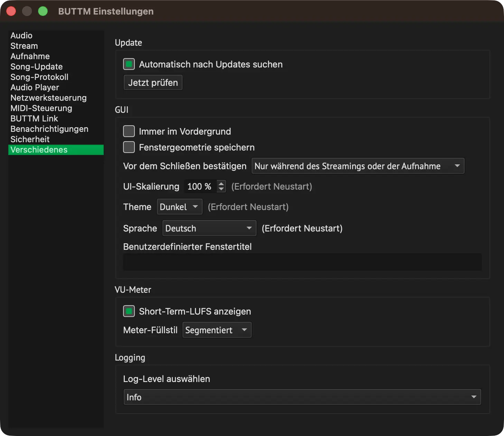Select Verschiedenes category
504x436 pixels.
(56, 150)
